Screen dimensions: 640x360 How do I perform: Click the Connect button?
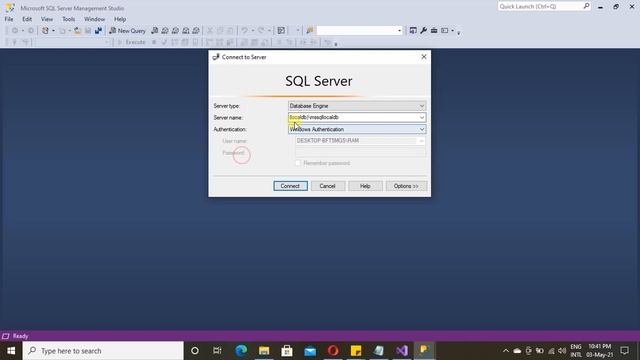coord(290,186)
